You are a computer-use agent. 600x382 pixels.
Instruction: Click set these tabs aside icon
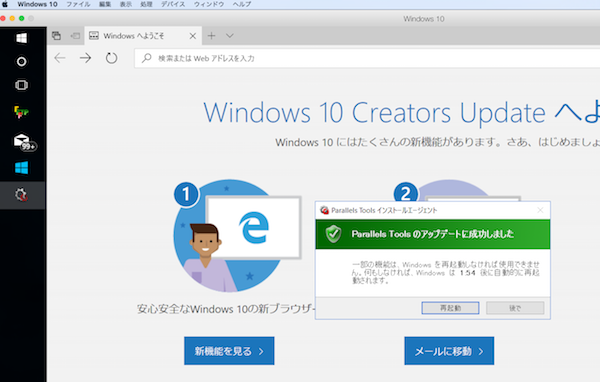(x=75, y=36)
